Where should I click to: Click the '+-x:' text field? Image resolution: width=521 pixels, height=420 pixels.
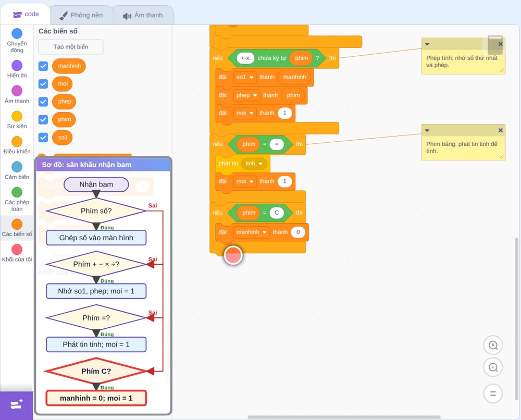point(245,58)
